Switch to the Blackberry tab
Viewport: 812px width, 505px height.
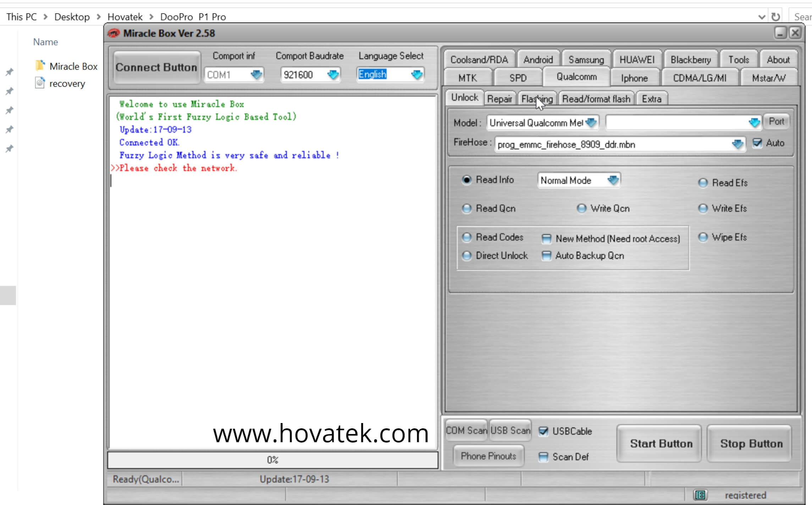point(691,60)
